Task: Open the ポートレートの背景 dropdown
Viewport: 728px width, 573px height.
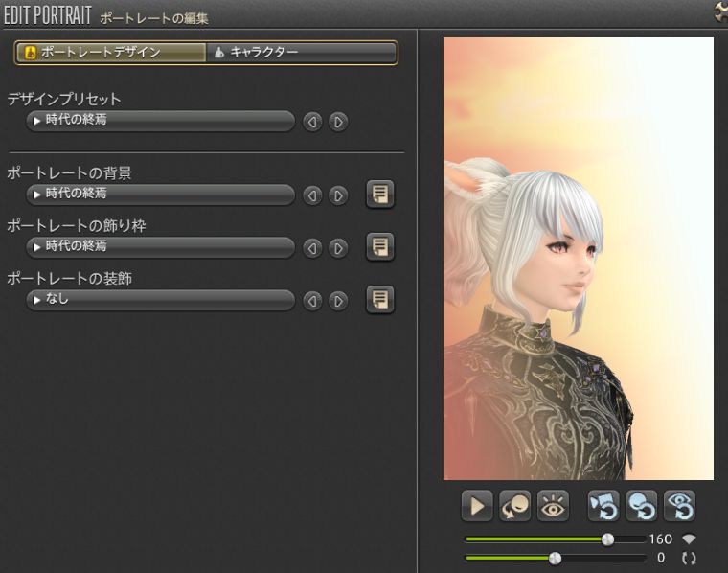Action: 161,195
